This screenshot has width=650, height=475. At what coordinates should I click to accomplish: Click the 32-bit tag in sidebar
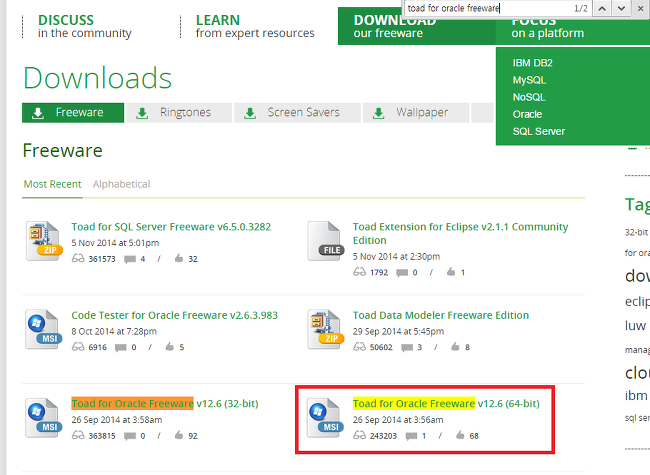click(636, 232)
